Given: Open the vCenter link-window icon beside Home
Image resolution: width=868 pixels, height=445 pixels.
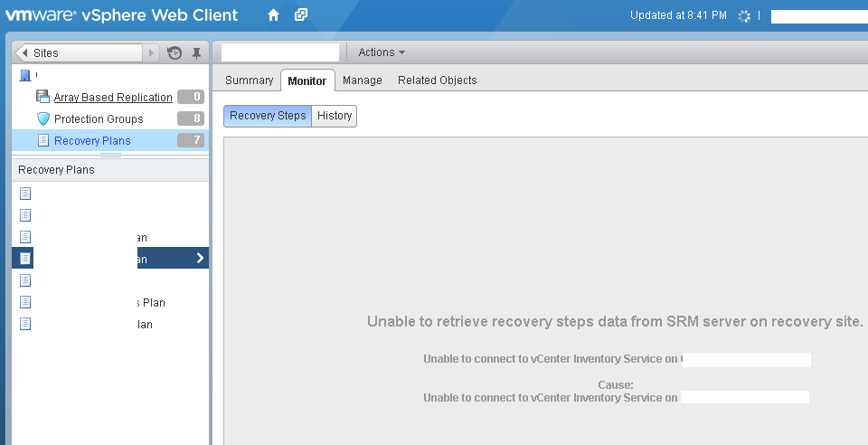Looking at the screenshot, I should [300, 15].
